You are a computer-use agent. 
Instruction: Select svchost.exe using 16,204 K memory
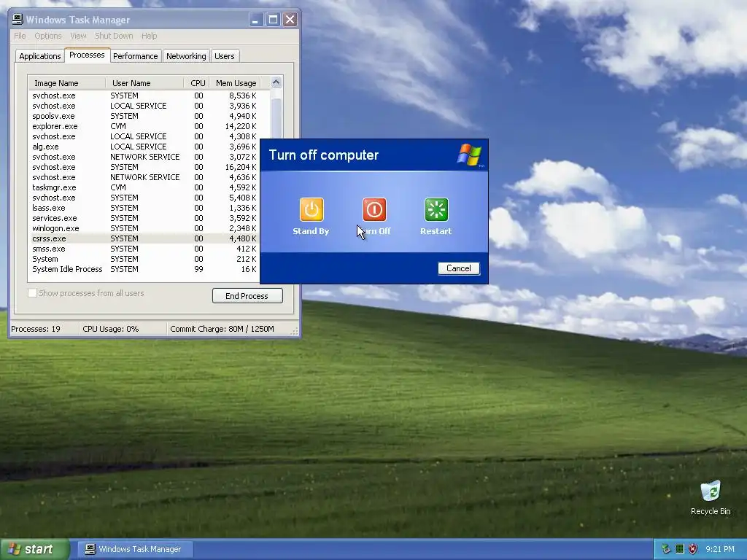(144, 167)
